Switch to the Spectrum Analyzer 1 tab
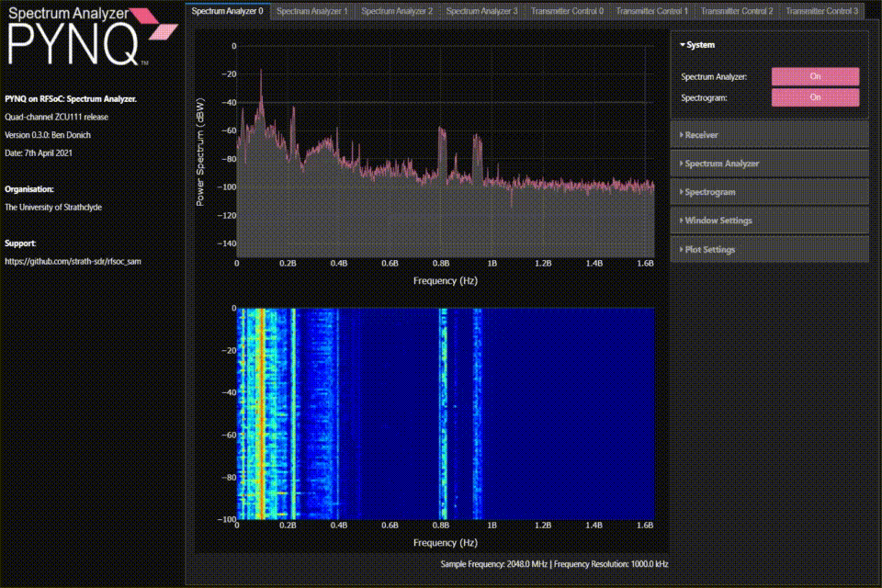The image size is (882, 588). pyautogui.click(x=312, y=11)
